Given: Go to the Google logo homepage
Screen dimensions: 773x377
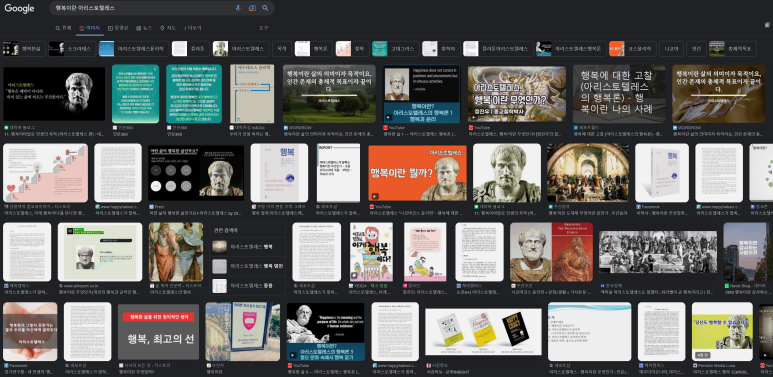Looking at the screenshot, I should pyautogui.click(x=19, y=8).
